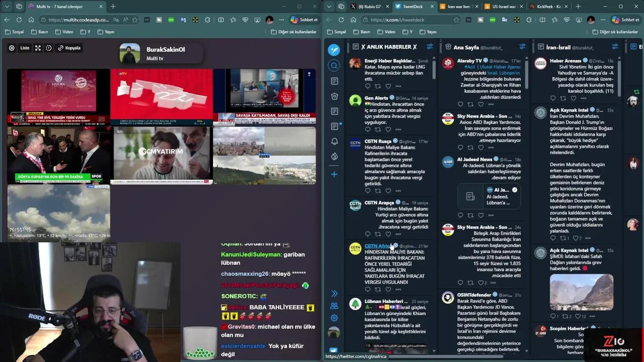This screenshot has width=644, height=362.
Task: Open column options for ANLIK HABERLER
Action: point(430,47)
